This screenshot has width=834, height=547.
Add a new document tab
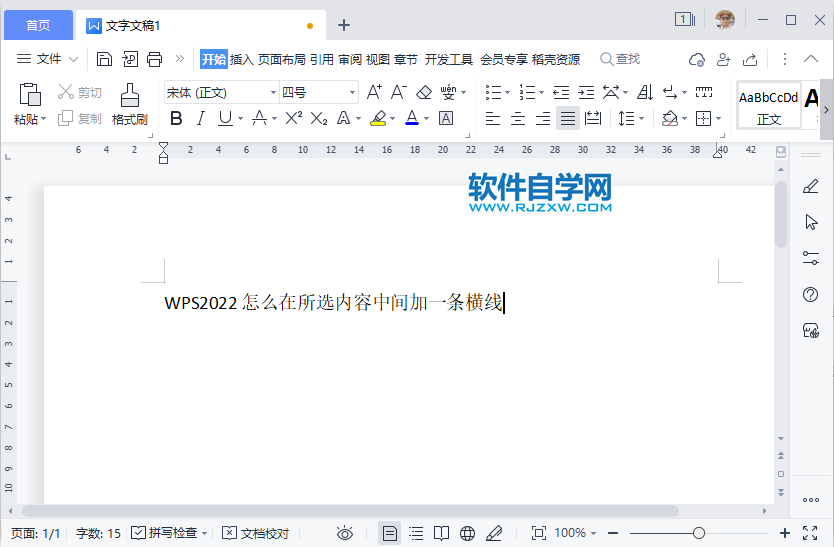tap(344, 25)
